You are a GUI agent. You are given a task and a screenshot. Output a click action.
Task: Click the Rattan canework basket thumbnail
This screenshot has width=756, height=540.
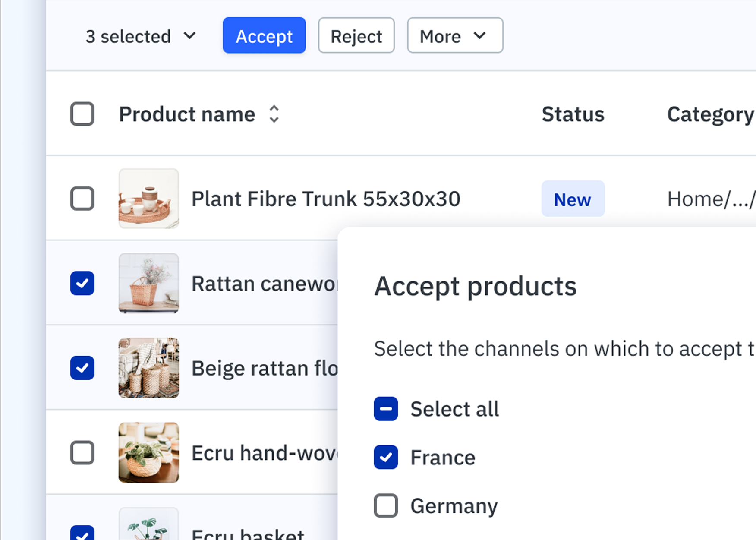pos(148,283)
